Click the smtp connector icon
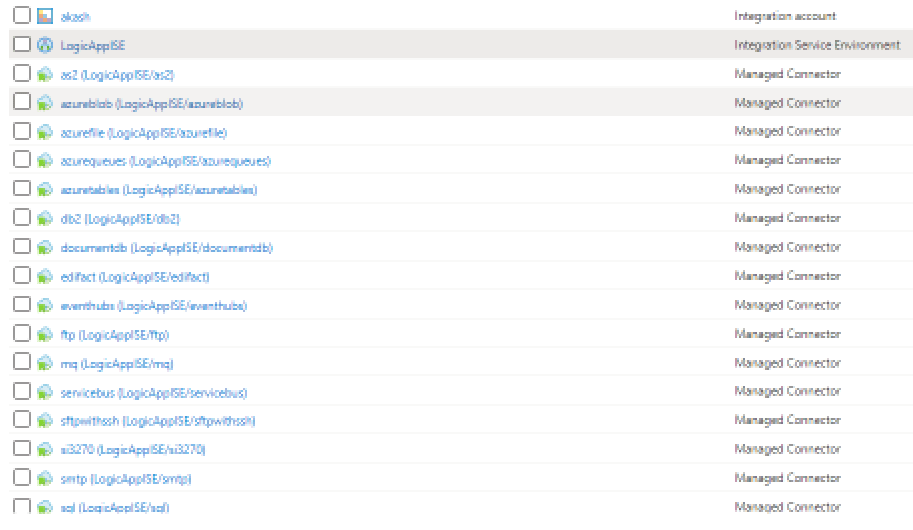 tap(44, 479)
